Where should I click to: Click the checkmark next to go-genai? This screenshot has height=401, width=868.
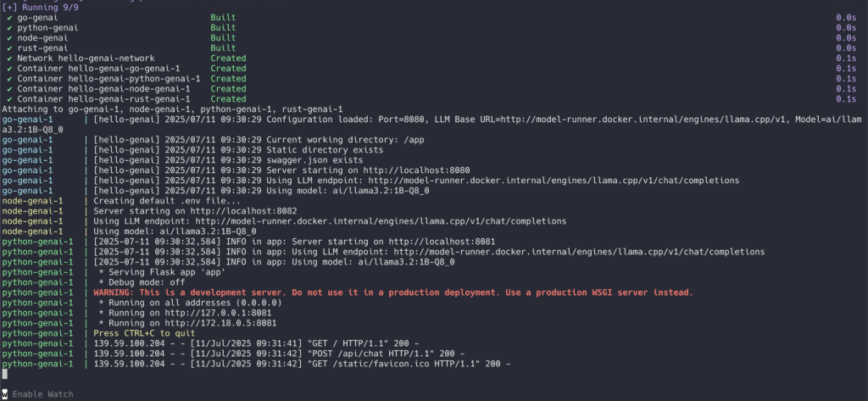click(9, 18)
